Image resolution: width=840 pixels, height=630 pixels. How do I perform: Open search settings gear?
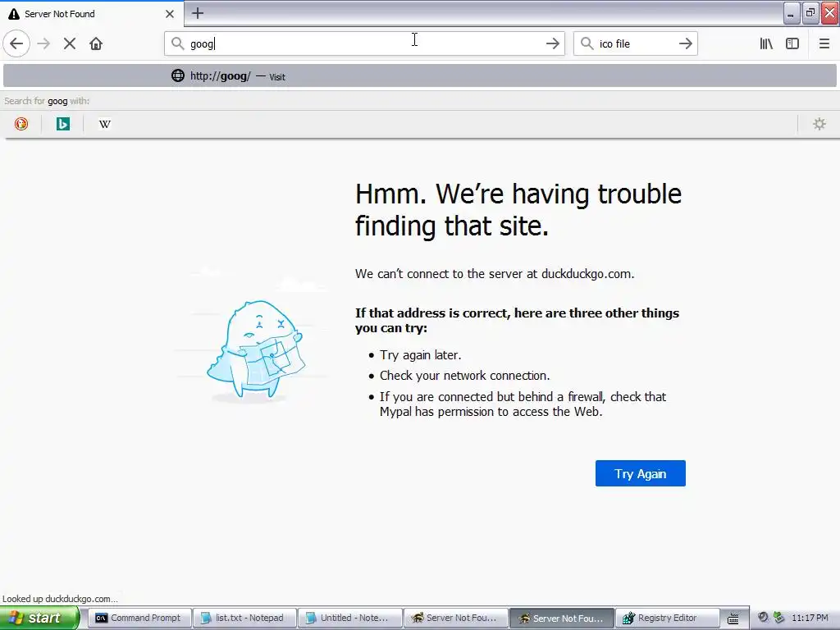(819, 124)
